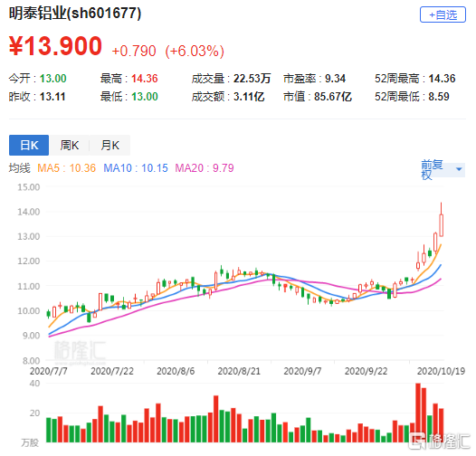The image size is (476, 456).
Task: Click the 2020/9/22 date axis label
Action: tap(366, 371)
